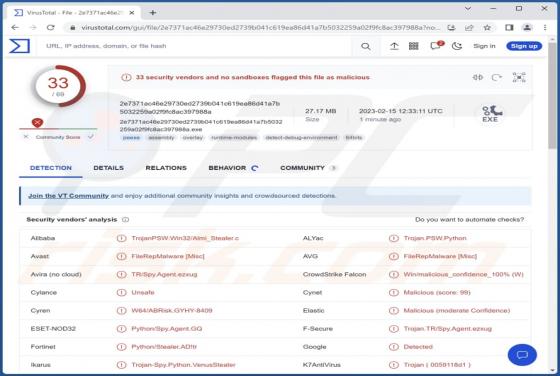Viewport: 560px width, 376px height.
Task: Click the Elastic vendor name
Action: [x=314, y=311]
